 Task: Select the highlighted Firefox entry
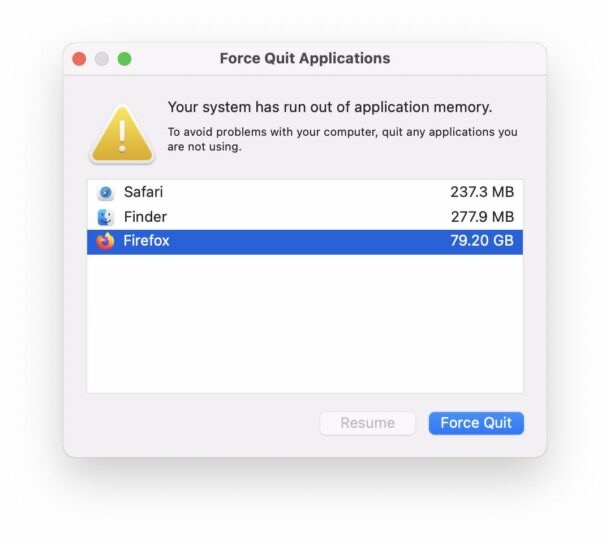coord(305,242)
